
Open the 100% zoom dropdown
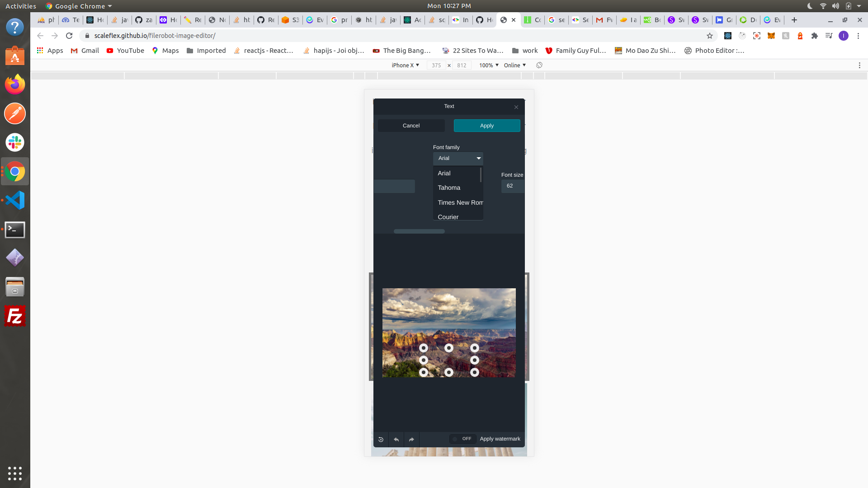click(489, 65)
